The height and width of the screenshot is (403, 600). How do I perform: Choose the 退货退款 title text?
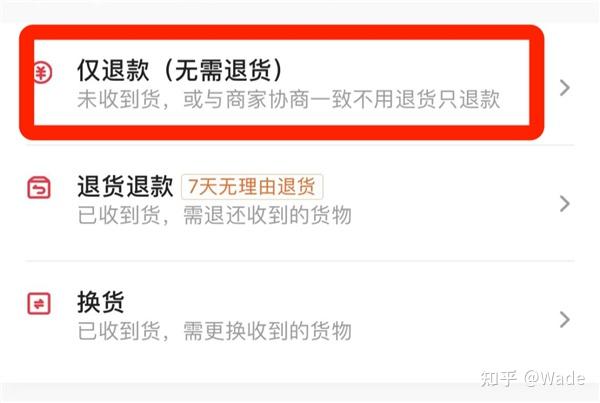[125, 186]
